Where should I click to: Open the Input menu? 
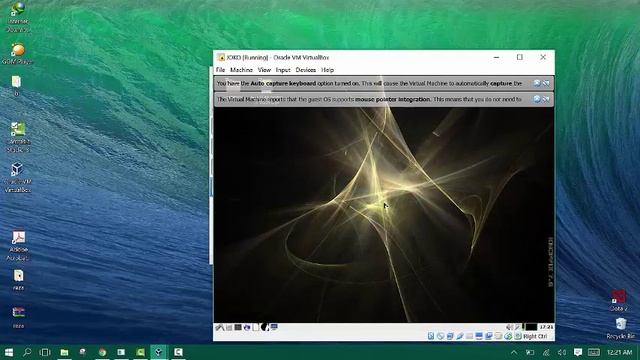click(x=283, y=70)
